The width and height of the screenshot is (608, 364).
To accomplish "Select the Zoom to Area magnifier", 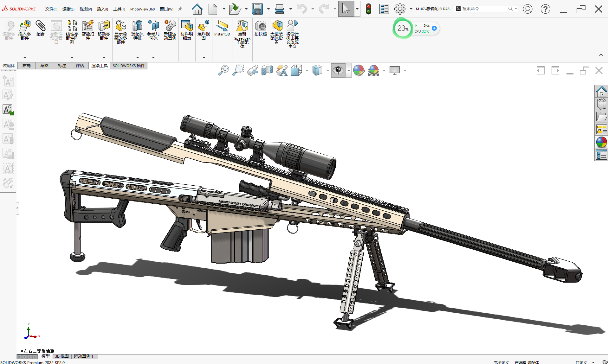I will coord(238,70).
